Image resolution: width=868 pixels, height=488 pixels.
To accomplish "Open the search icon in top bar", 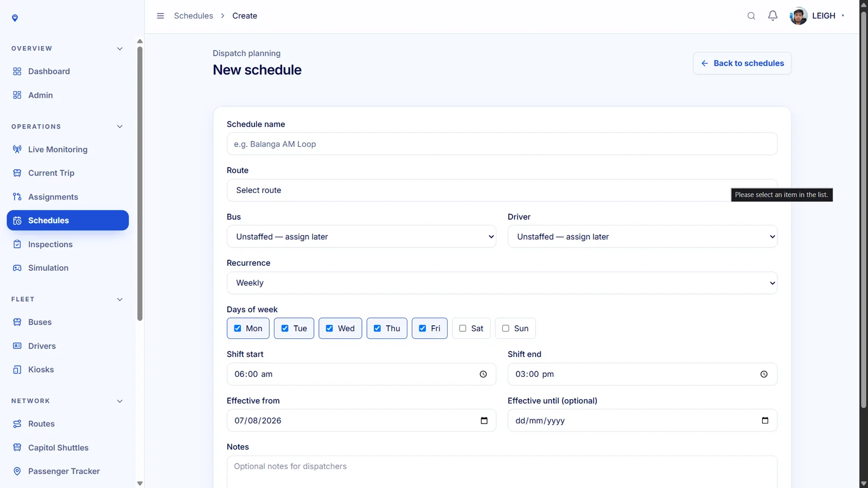I will (x=751, y=16).
